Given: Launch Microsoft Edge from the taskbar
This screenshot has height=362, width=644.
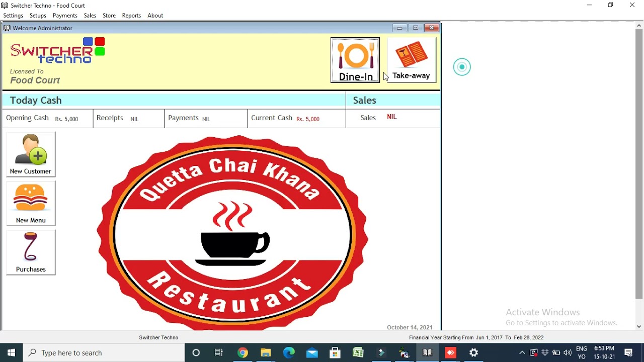Looking at the screenshot, I should (x=289, y=353).
